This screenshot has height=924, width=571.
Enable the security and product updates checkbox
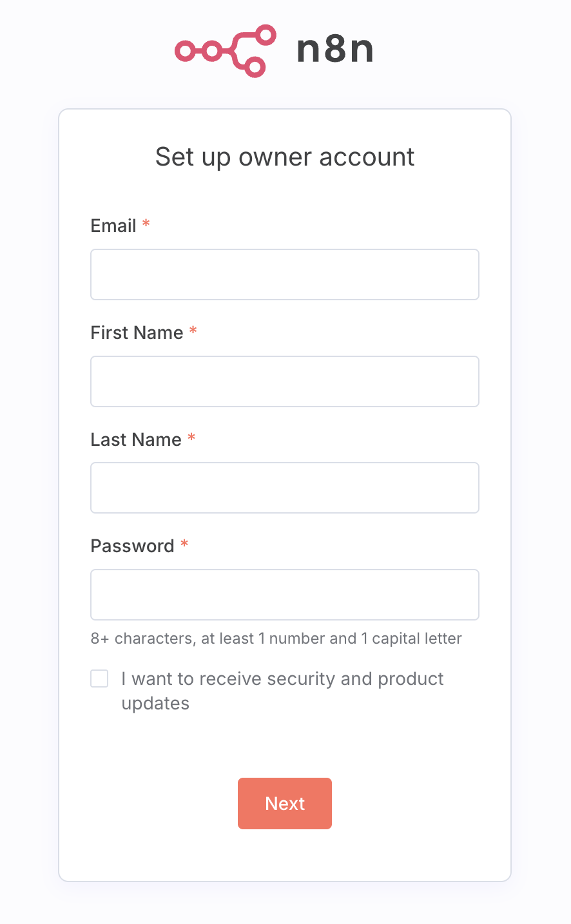tap(99, 679)
